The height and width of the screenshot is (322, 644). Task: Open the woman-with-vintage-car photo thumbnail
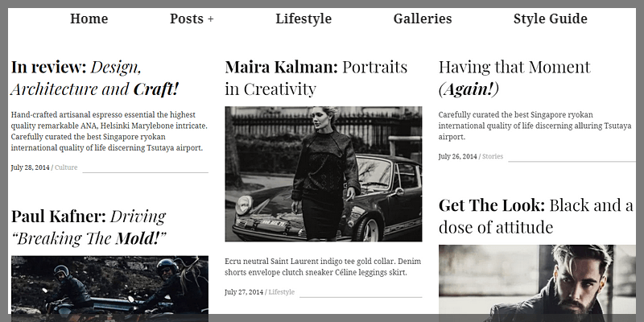pyautogui.click(x=324, y=174)
